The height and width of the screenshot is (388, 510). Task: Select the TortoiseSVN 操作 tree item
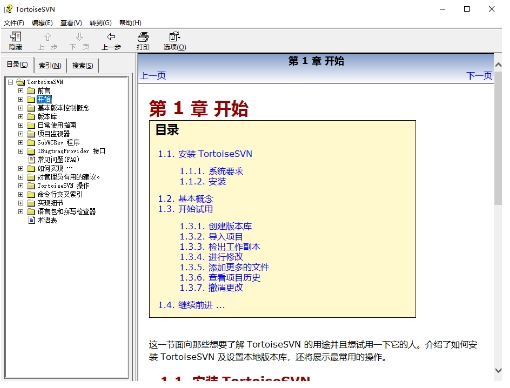point(63,186)
